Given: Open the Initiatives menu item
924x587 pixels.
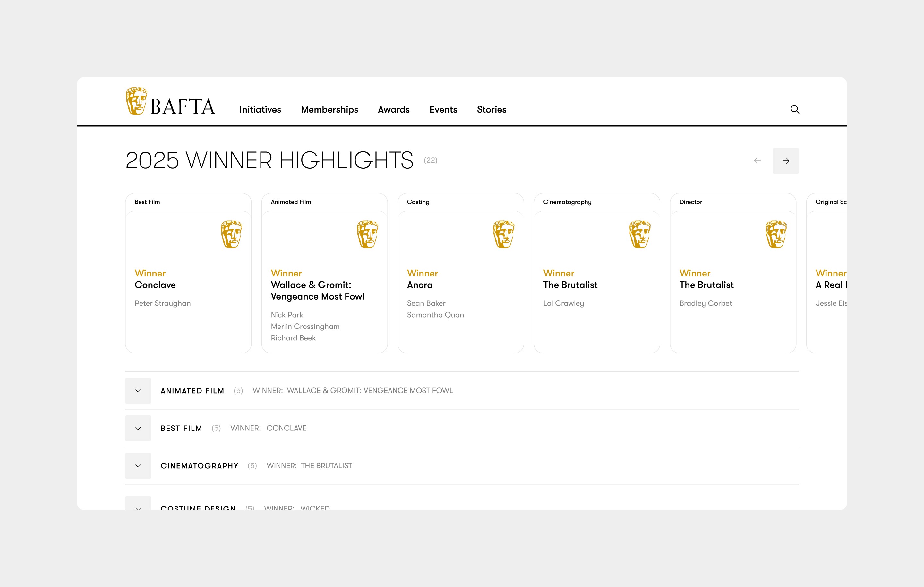Looking at the screenshot, I should pos(260,110).
